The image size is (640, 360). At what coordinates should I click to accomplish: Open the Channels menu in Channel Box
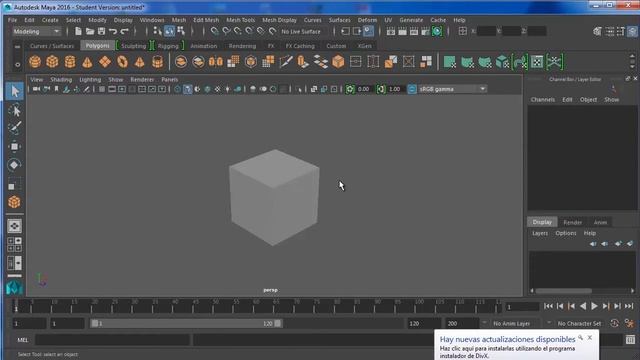(x=542, y=100)
